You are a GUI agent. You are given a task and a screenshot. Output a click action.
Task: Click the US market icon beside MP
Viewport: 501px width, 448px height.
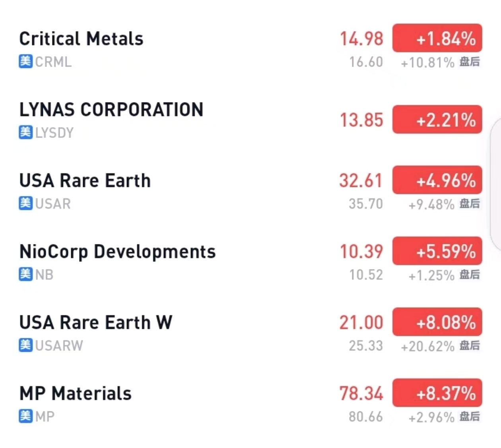[x=25, y=416]
